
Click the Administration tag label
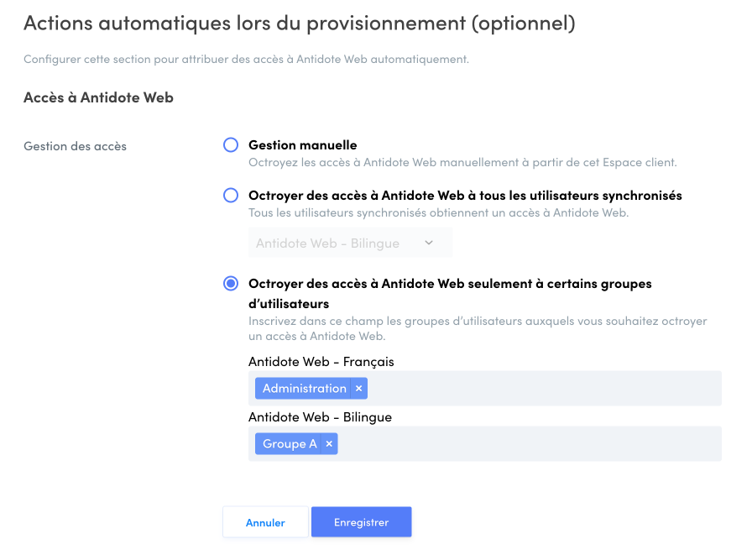304,388
